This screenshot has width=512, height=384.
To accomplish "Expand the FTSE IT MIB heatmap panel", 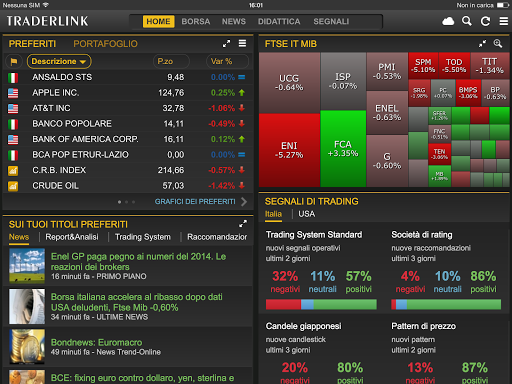I will [x=482, y=44].
